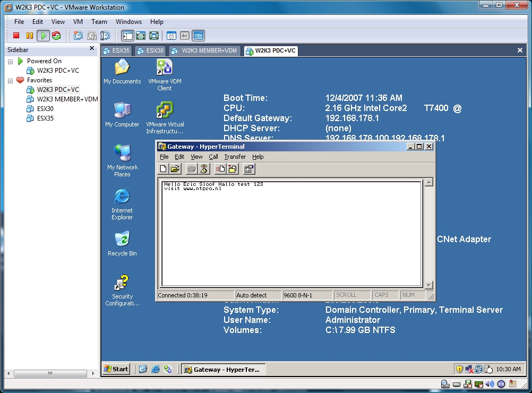Open the VMware File menu
The image size is (532, 393).
[19, 22]
